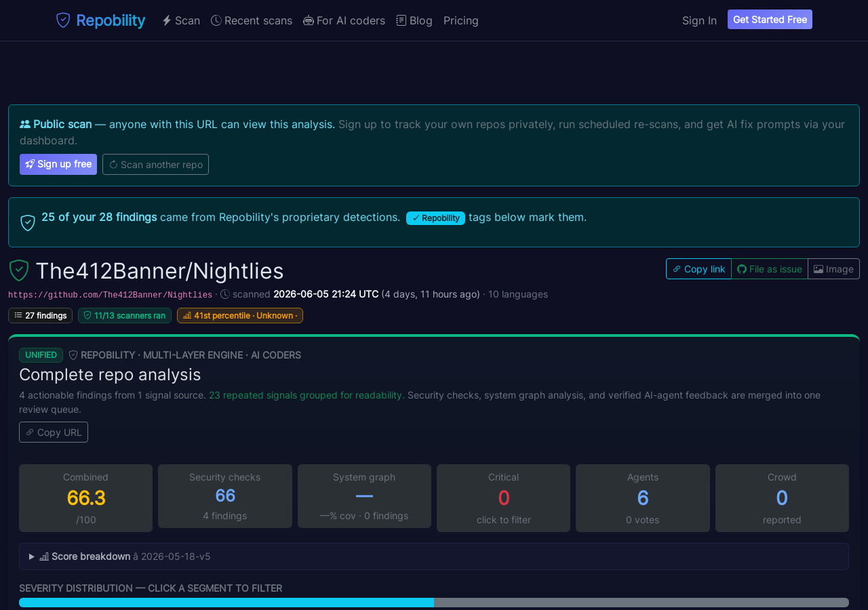Click the Copy URL button
This screenshot has width=868, height=610.
pyautogui.click(x=54, y=432)
